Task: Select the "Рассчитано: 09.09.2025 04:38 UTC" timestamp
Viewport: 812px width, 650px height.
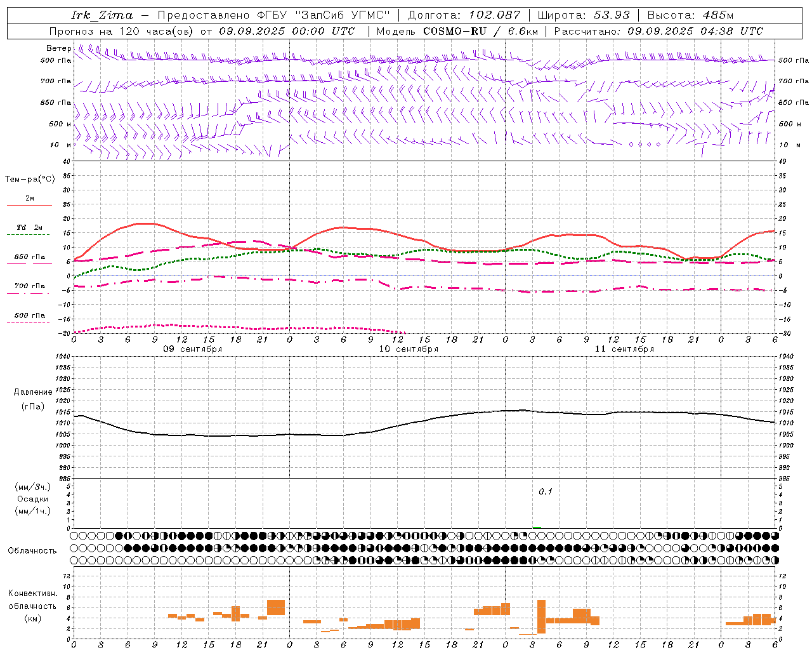Action: pyautogui.click(x=658, y=31)
